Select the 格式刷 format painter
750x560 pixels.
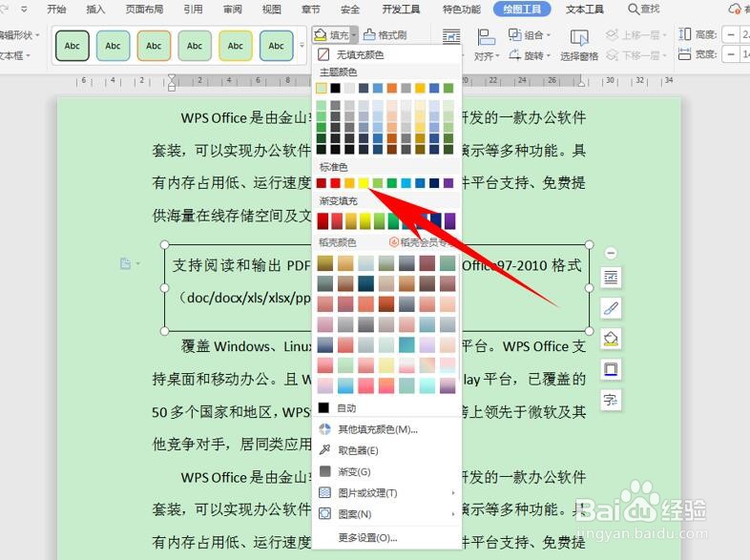(385, 35)
